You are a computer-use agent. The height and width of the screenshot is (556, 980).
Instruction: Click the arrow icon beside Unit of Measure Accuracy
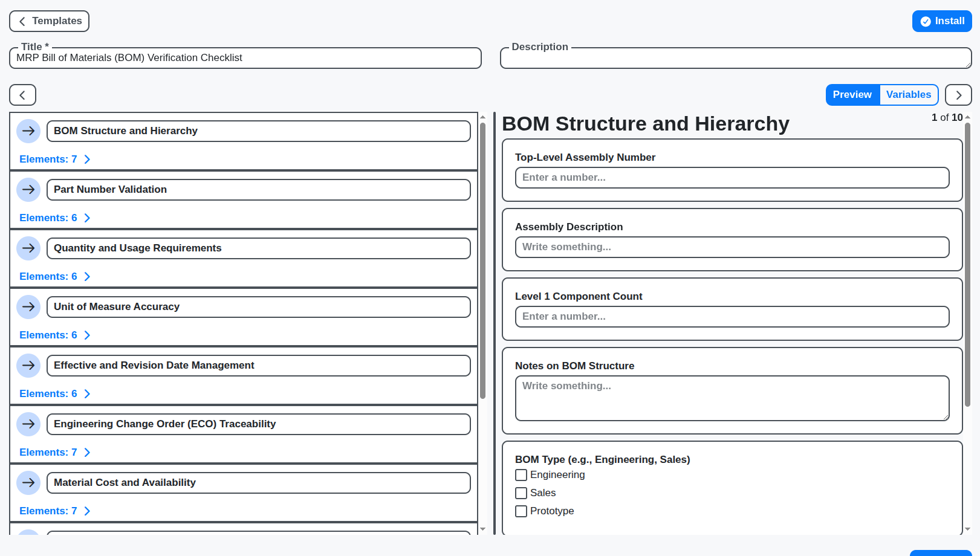(28, 307)
